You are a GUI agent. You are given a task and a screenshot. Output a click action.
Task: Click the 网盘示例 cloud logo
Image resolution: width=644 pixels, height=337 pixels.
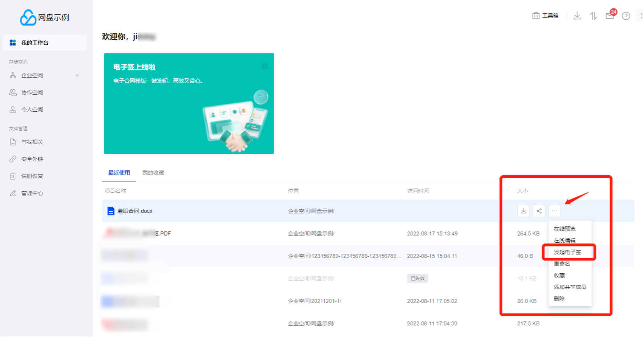(x=44, y=17)
